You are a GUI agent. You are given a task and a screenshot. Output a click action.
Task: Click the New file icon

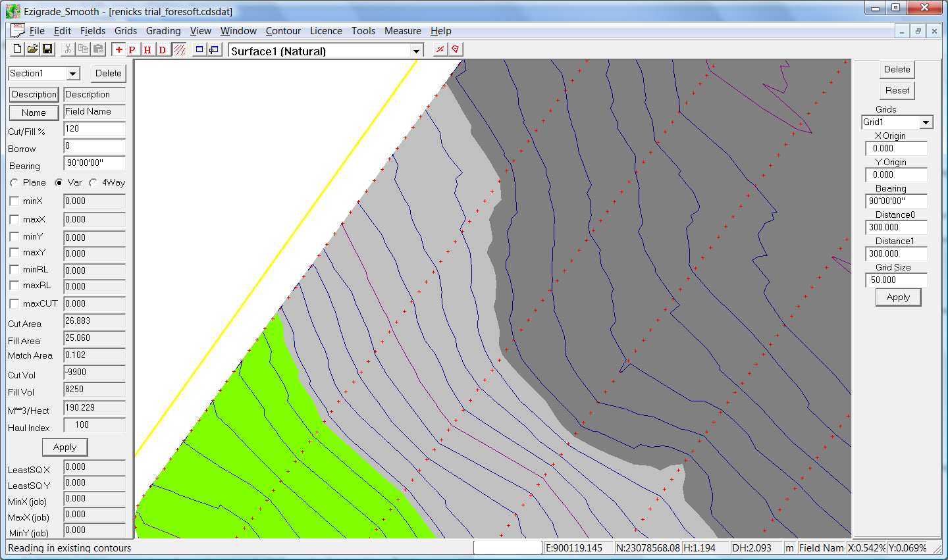pyautogui.click(x=17, y=49)
